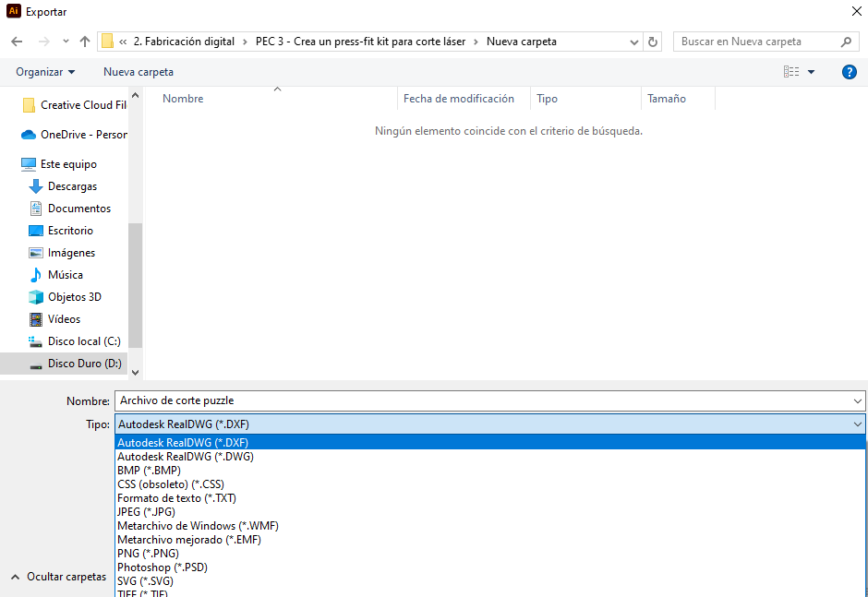Go back using the back arrow
Screen dimensions: 868x597
[18, 42]
